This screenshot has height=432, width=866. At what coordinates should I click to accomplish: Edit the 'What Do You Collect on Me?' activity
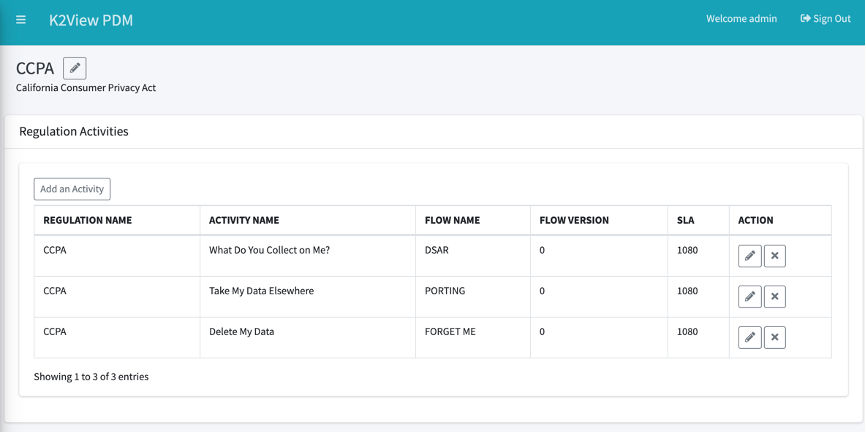[749, 256]
